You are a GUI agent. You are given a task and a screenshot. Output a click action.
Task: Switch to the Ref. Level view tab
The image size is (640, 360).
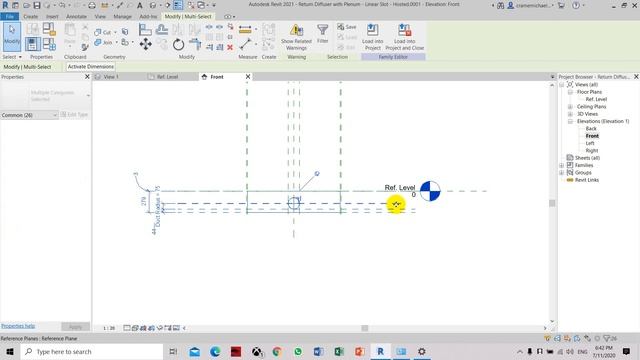pyautogui.click(x=167, y=77)
